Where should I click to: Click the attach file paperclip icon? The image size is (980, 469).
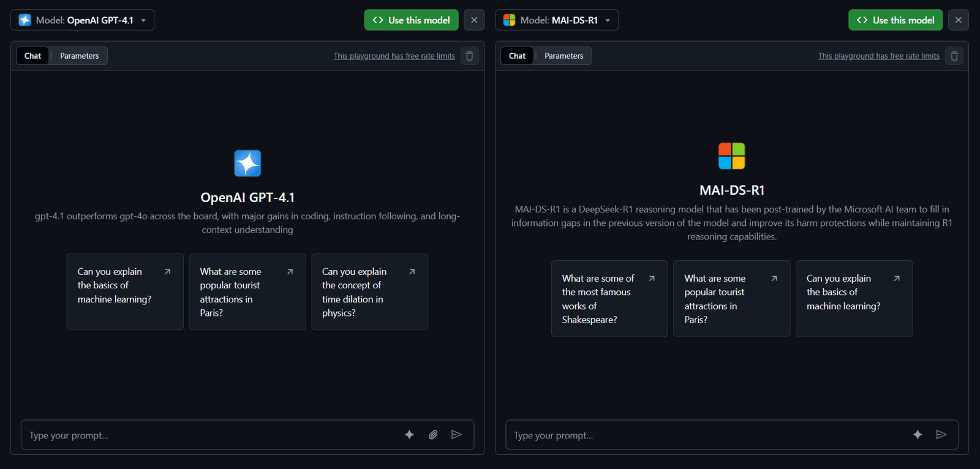(x=433, y=435)
